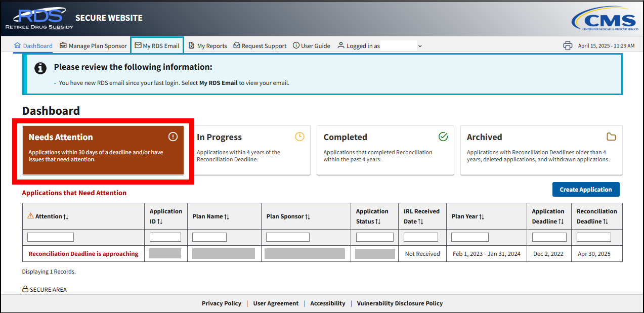This screenshot has width=644, height=313.
Task: Click the folder icon on Archived card
Action: click(x=611, y=137)
